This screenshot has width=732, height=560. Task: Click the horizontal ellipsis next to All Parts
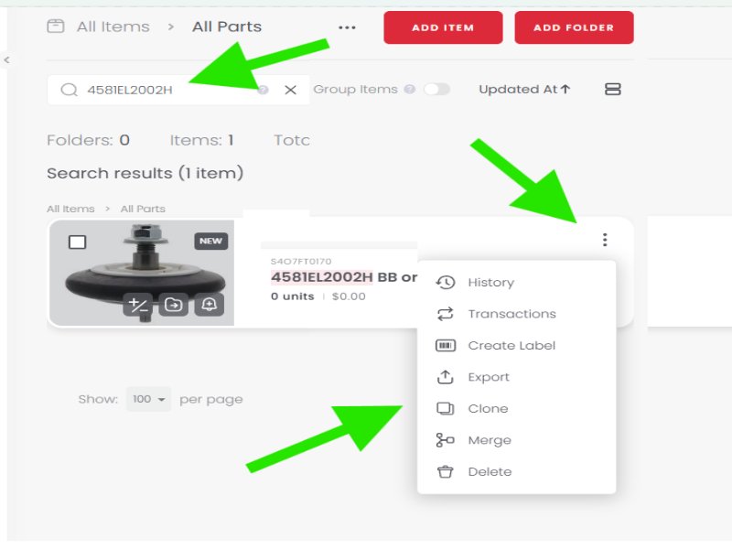347,27
